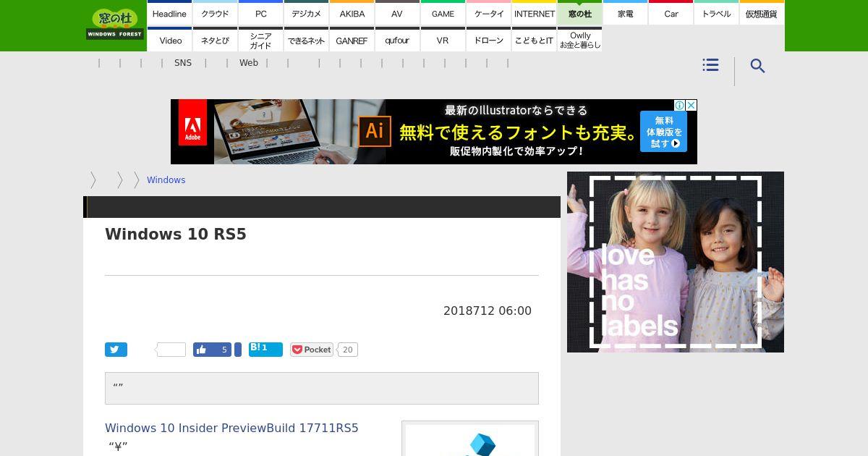Go to PC tab

click(x=260, y=14)
